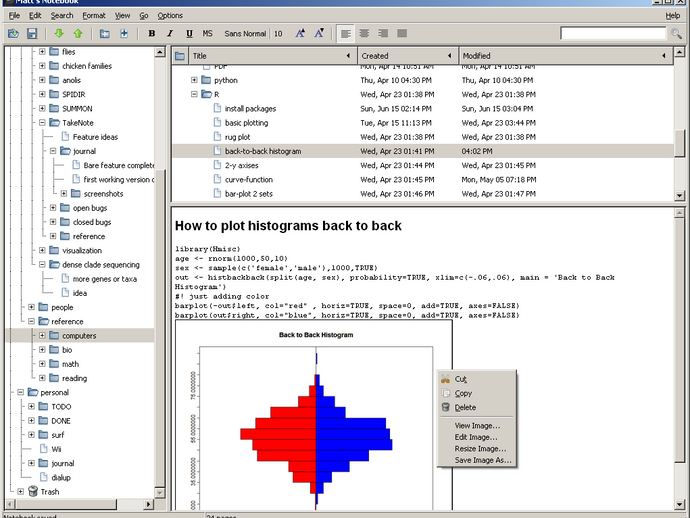Expand the python folder in list
Image resolution: width=690 pixels, height=518 pixels.
[x=194, y=80]
